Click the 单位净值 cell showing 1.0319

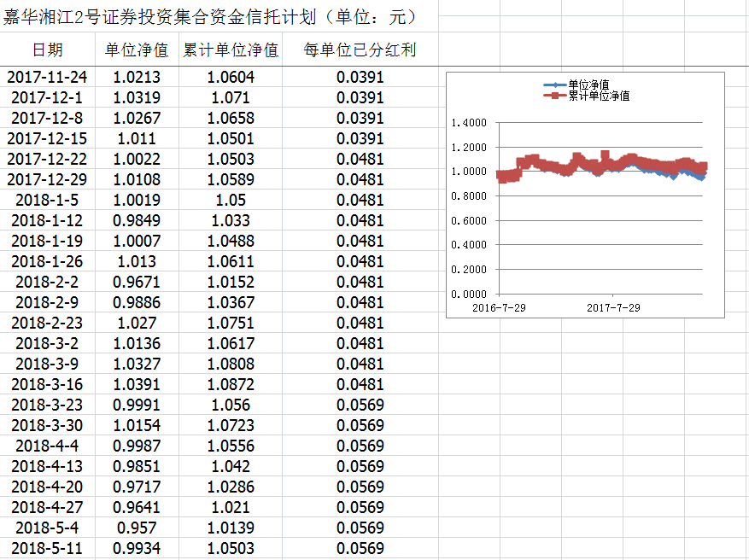click(137, 97)
